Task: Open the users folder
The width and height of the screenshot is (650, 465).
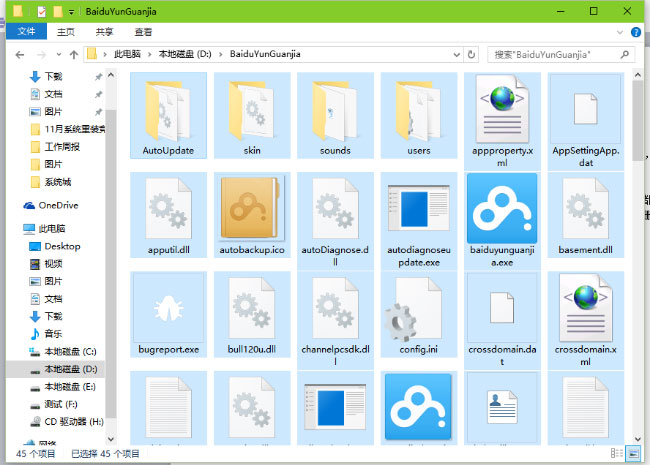Action: pyautogui.click(x=419, y=116)
